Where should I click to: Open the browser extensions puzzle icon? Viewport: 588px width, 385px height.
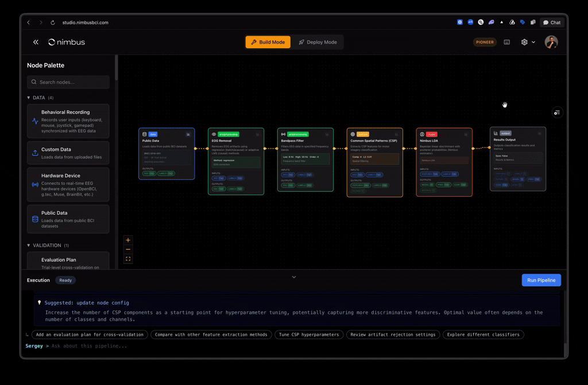pos(533,22)
